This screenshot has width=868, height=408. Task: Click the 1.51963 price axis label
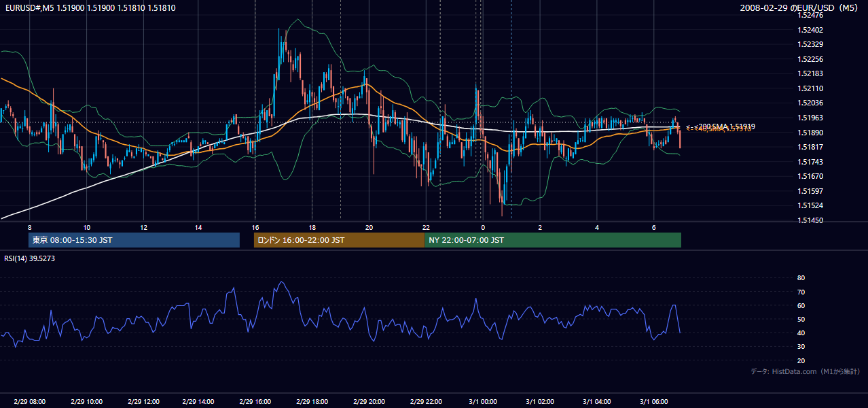coord(810,118)
